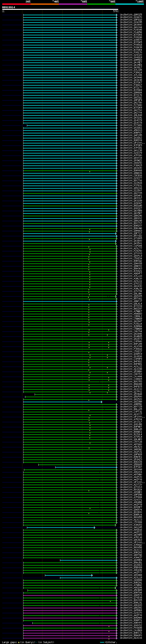
Task: Click the UniRef100_Q39870 label
Action: 131,40
